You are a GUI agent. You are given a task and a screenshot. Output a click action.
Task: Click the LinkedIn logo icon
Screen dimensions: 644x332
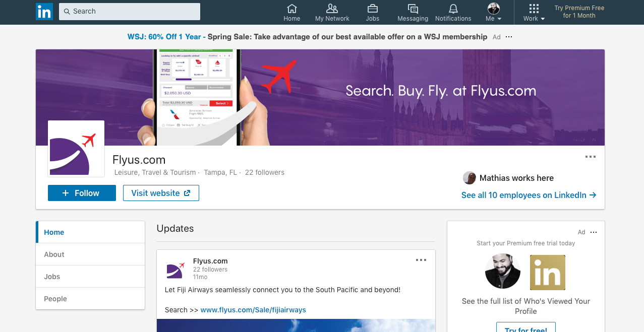pos(44,12)
